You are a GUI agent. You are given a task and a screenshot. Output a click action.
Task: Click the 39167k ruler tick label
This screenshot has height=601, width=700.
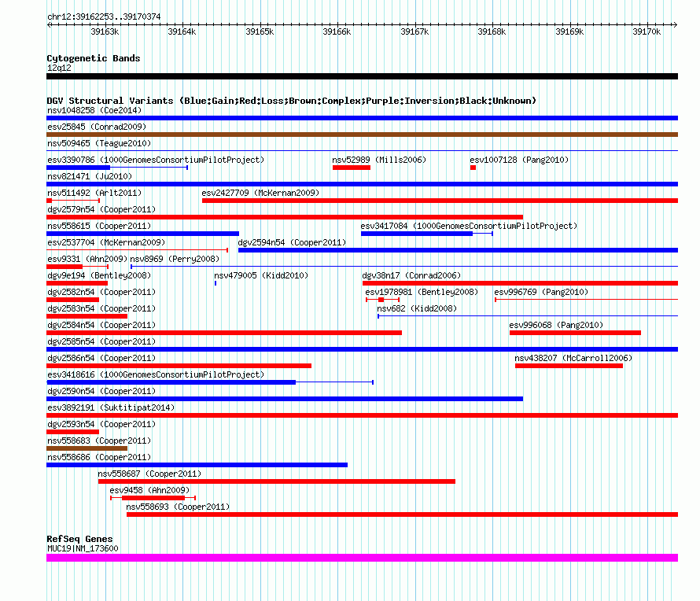pyautogui.click(x=414, y=31)
